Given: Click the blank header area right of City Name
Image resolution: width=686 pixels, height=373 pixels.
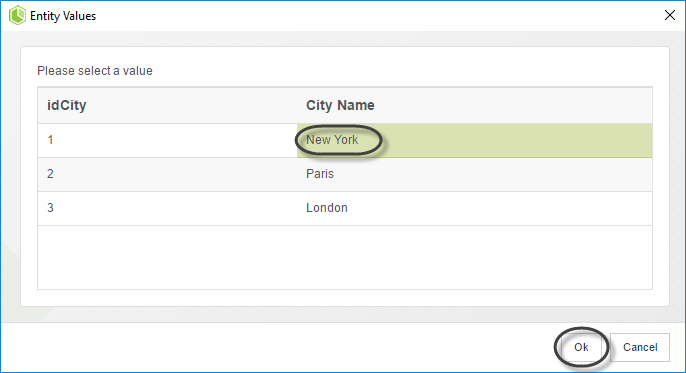Looking at the screenshot, I should pos(512,105).
